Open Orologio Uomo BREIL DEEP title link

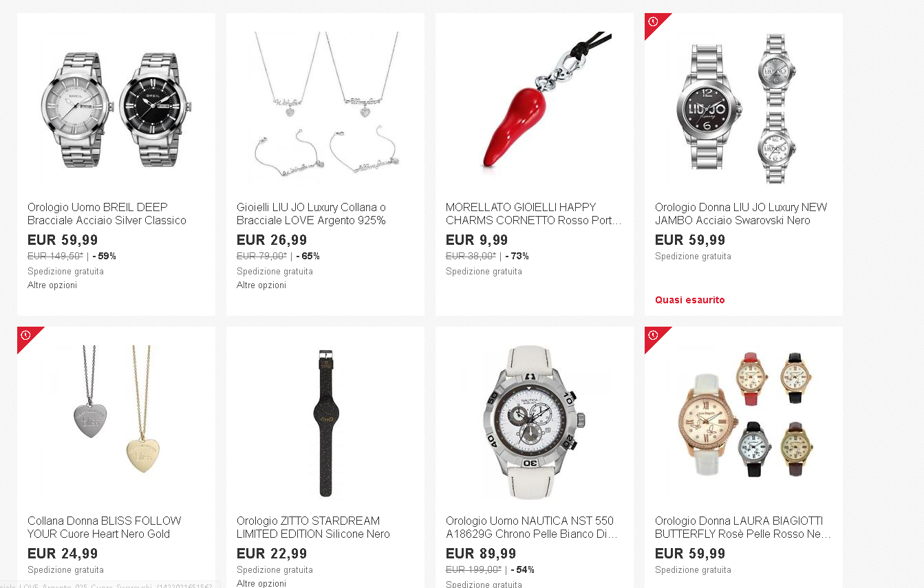click(x=107, y=214)
